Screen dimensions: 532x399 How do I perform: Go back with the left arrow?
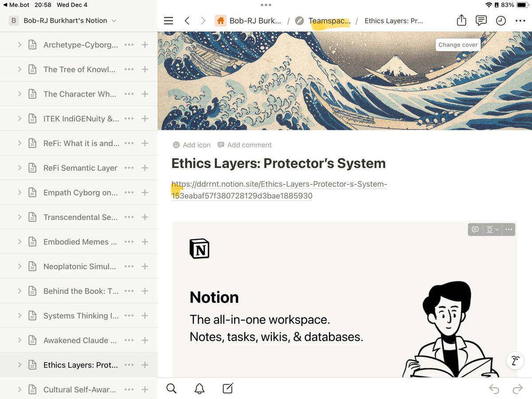coord(187,21)
